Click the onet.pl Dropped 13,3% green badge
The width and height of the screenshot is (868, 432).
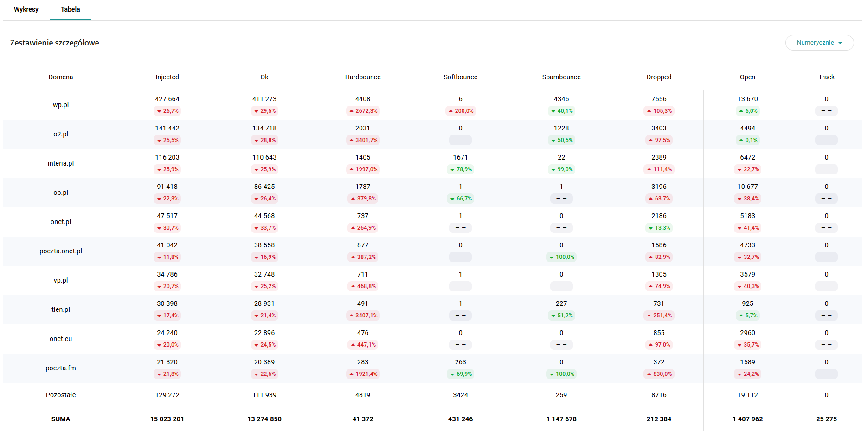659,228
